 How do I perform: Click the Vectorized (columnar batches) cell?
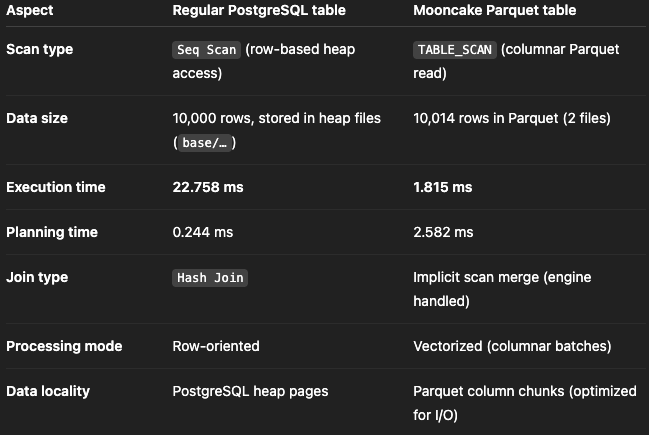click(511, 346)
